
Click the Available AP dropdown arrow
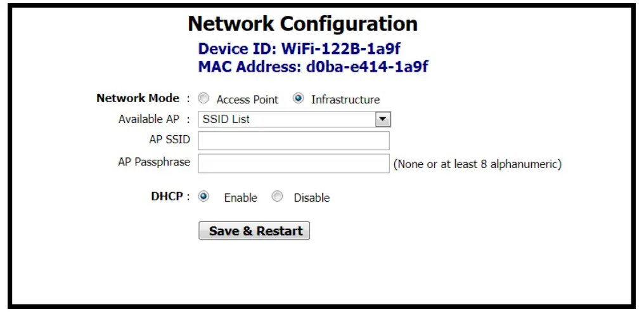383,119
